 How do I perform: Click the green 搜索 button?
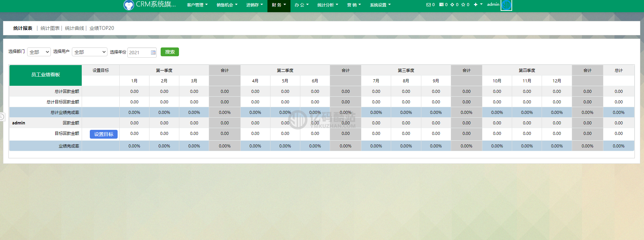tap(169, 52)
